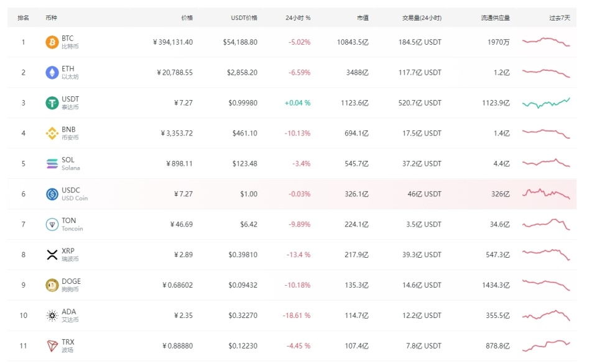This screenshot has height=364, width=597.
Task: Click the USDC coin icon
Action: coord(52,194)
